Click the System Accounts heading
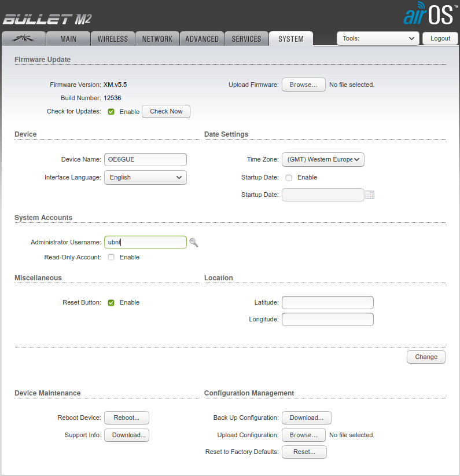Viewport: 460px width, 476px height. 43,218
